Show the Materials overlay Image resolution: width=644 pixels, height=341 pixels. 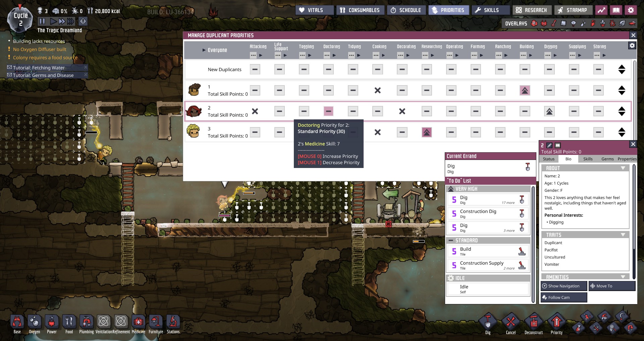[x=563, y=23]
